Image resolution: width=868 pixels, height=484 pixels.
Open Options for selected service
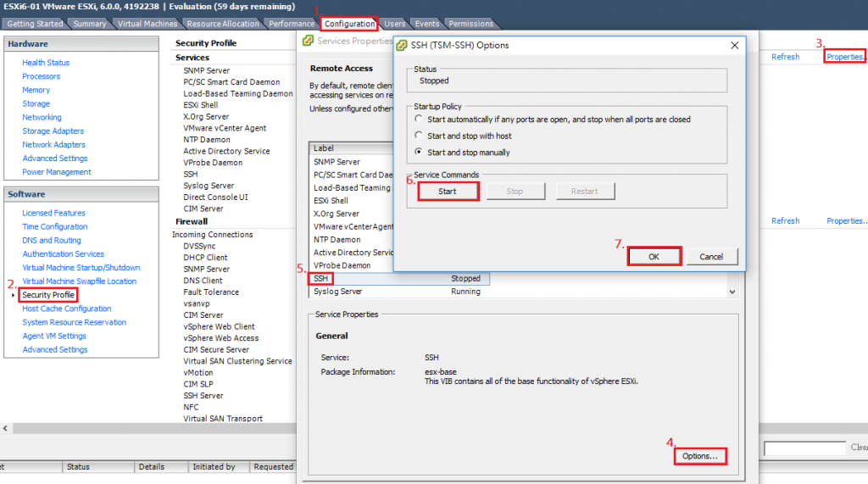coord(699,456)
